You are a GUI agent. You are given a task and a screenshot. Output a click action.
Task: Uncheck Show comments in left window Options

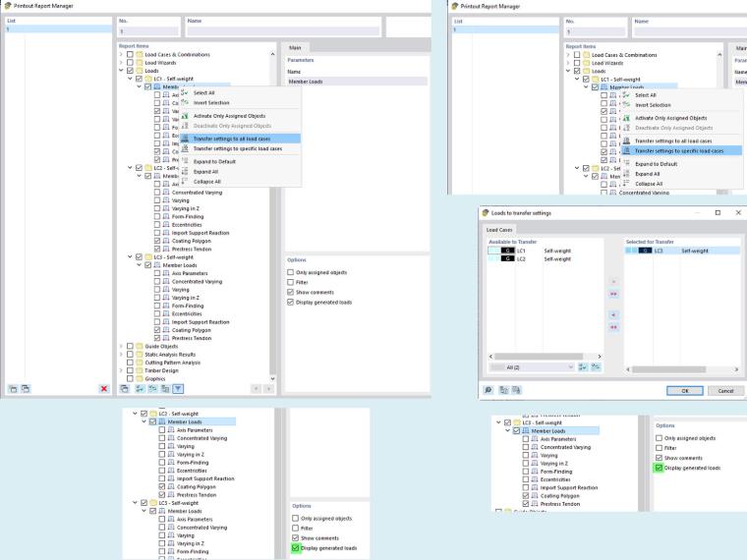point(291,293)
